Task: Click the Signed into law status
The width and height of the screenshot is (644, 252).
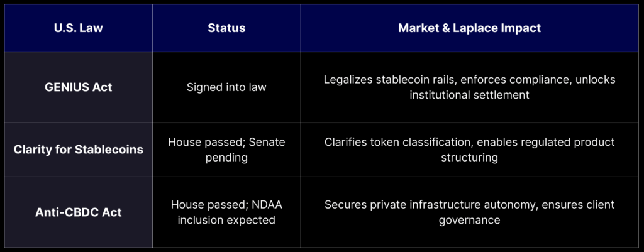Action: point(226,87)
